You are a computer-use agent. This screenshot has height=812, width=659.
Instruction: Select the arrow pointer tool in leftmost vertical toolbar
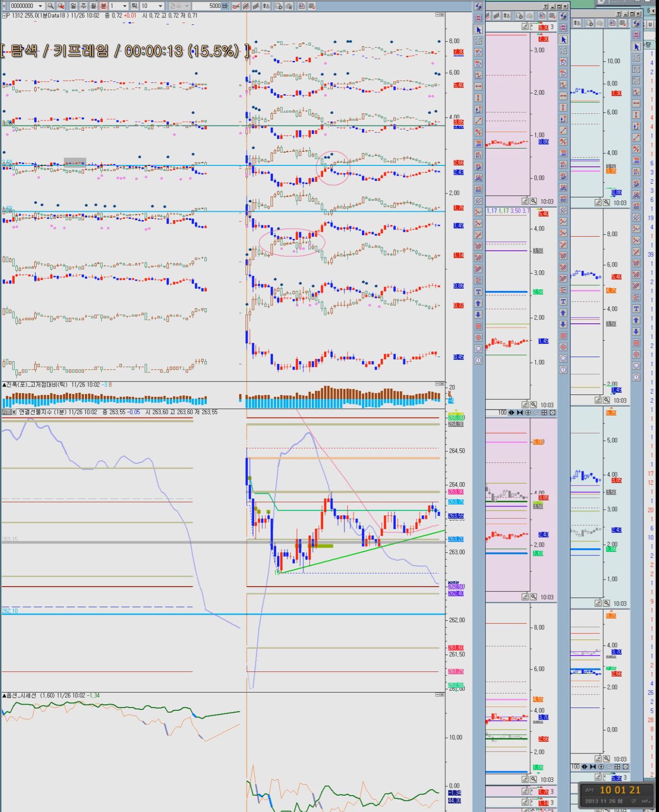tap(479, 30)
